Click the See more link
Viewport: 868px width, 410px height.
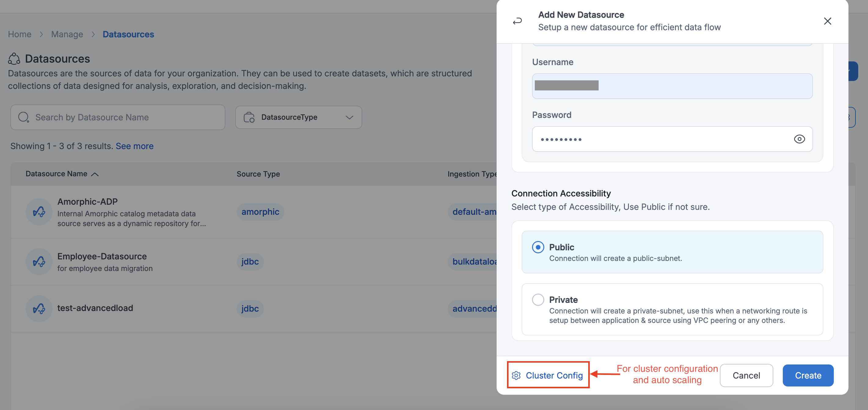134,146
